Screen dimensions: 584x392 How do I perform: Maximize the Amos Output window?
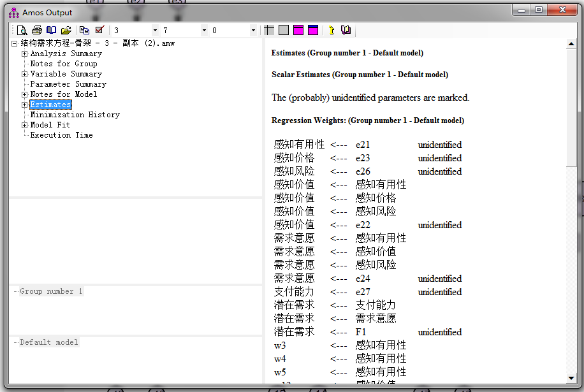click(x=539, y=10)
